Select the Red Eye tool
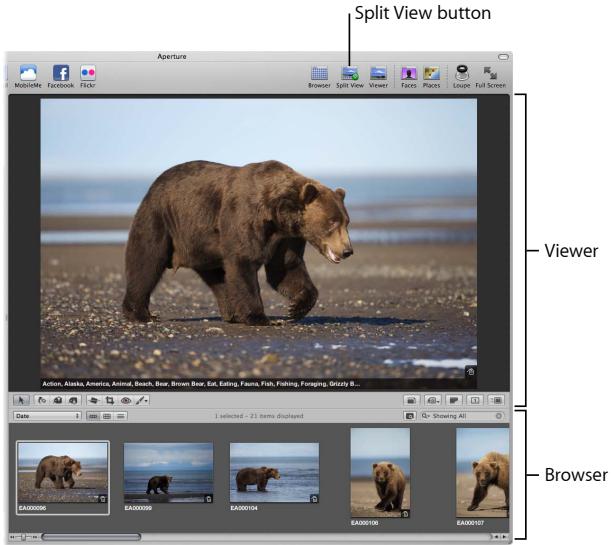Screen dimensions: 612x545 [126, 400]
